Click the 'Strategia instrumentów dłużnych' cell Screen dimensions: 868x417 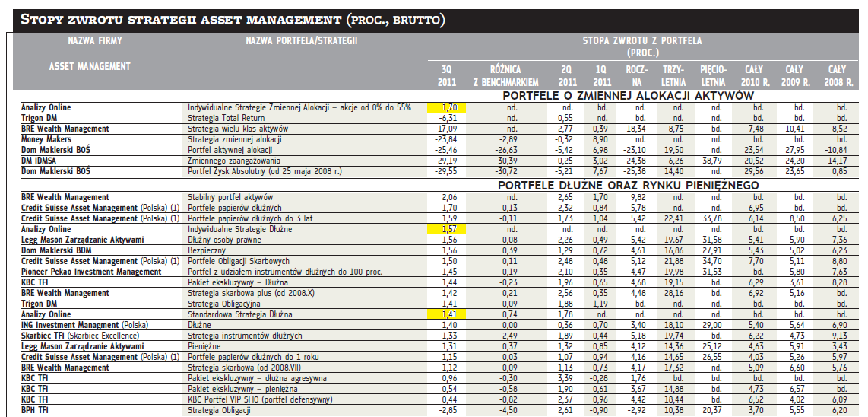click(245, 336)
